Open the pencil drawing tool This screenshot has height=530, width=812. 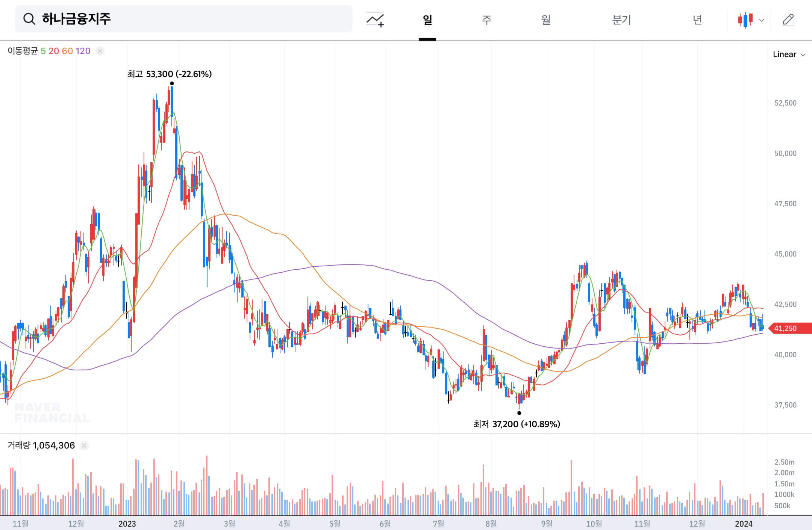788,20
